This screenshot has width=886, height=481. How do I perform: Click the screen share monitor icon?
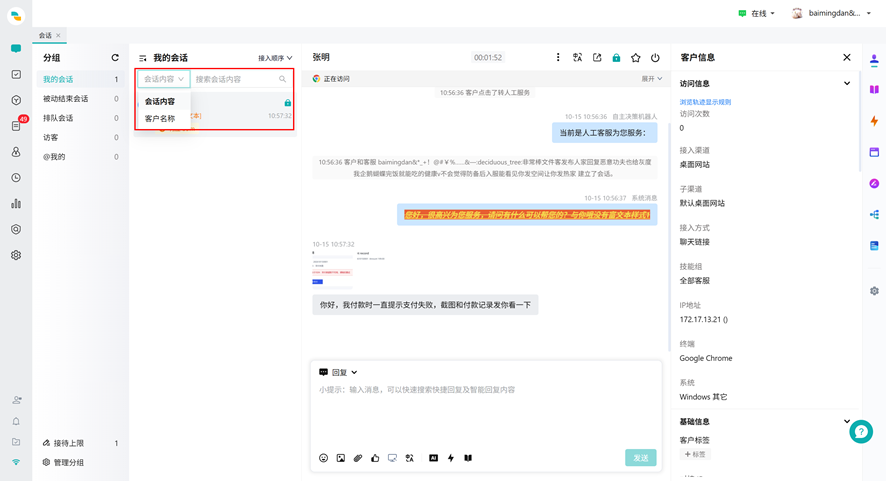pyautogui.click(x=392, y=458)
